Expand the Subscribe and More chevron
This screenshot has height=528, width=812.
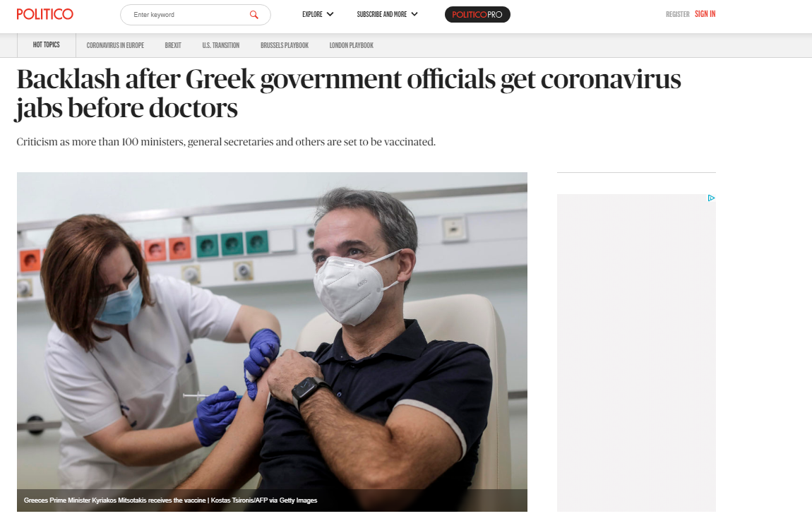coord(414,15)
